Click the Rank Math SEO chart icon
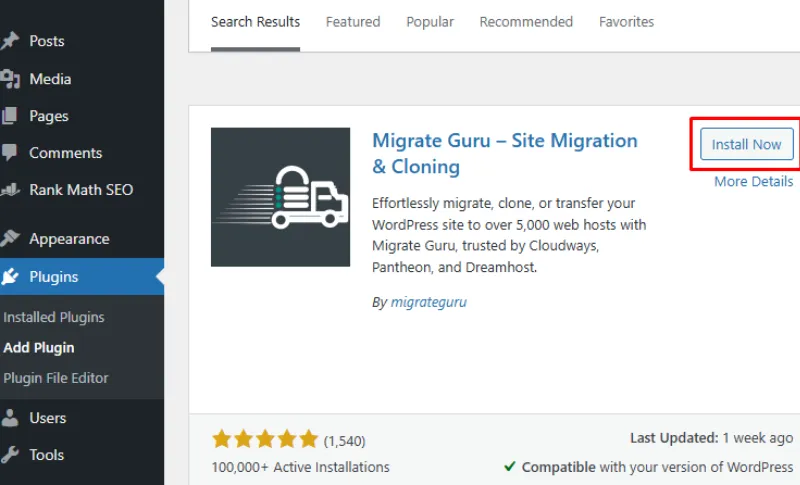800x485 pixels. coord(10,190)
